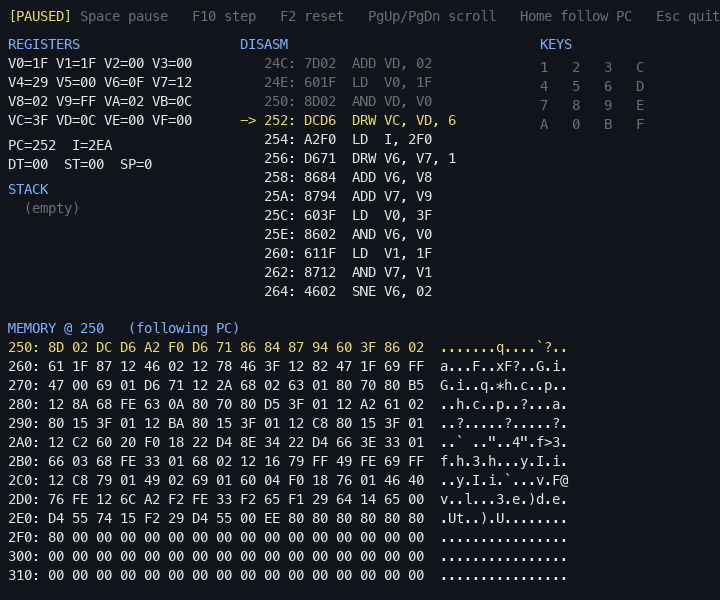720x600 pixels.
Task: Select disassembly line 262 AND V7, V1
Action: pyautogui.click(x=348, y=272)
